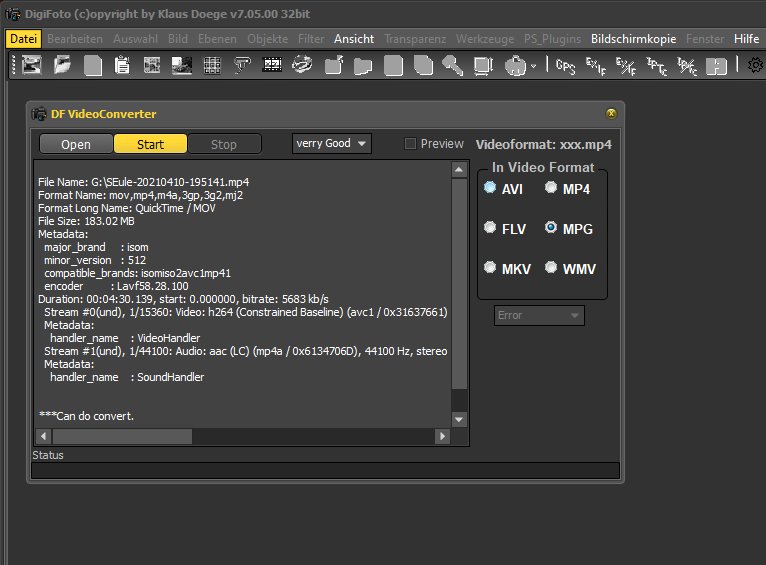766x565 pixels.
Task: Open the verry Good quality dropdown
Action: [332, 144]
